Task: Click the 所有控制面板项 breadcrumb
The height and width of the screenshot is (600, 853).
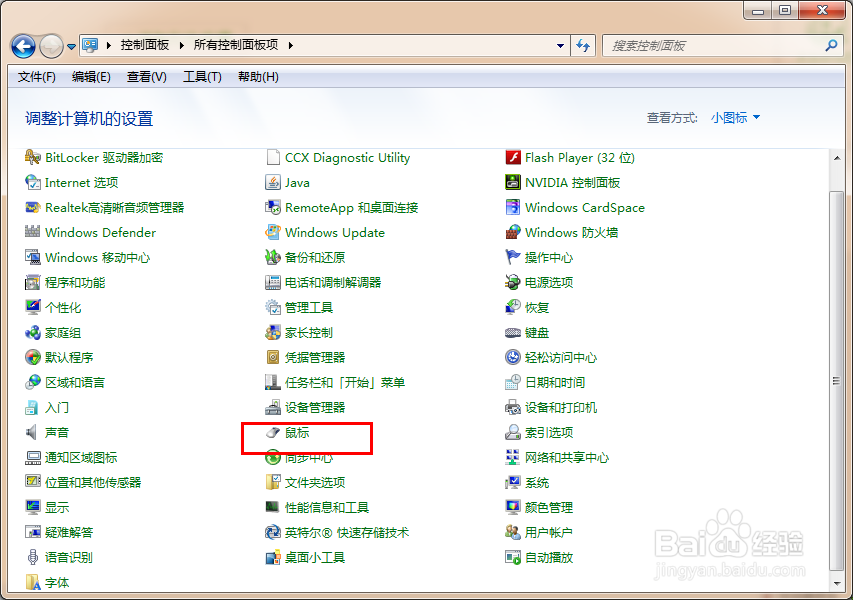Action: (236, 45)
